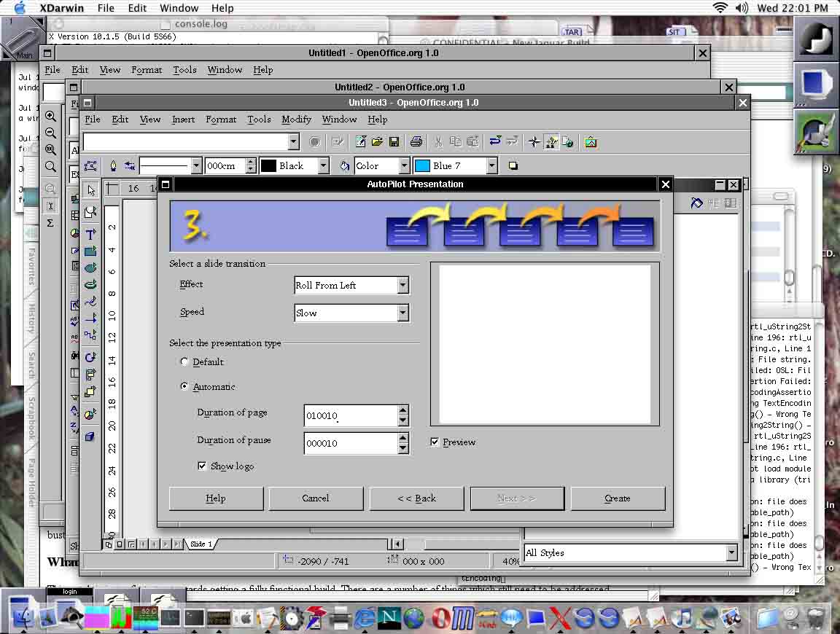Open the Zoom tool in Untitled3 toolbox
Viewport: 840px width, 634px height.
[90, 212]
